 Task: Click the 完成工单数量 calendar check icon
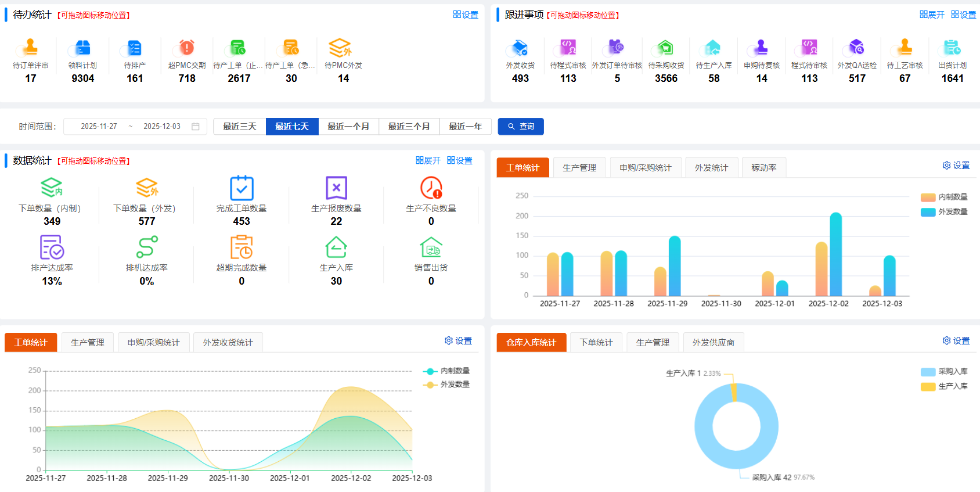(x=242, y=188)
